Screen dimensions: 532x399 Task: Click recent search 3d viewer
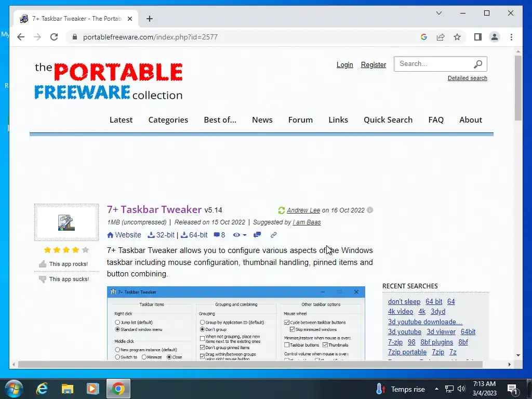point(441,332)
